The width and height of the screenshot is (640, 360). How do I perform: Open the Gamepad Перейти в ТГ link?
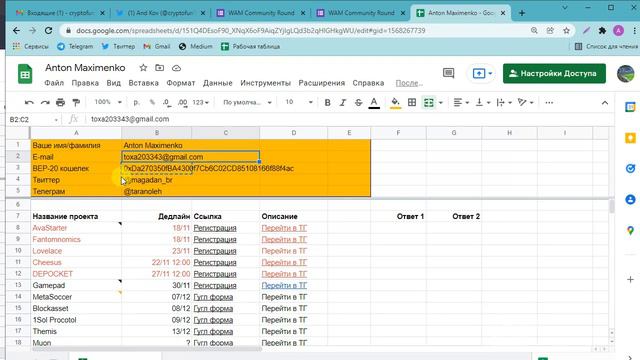(x=284, y=285)
